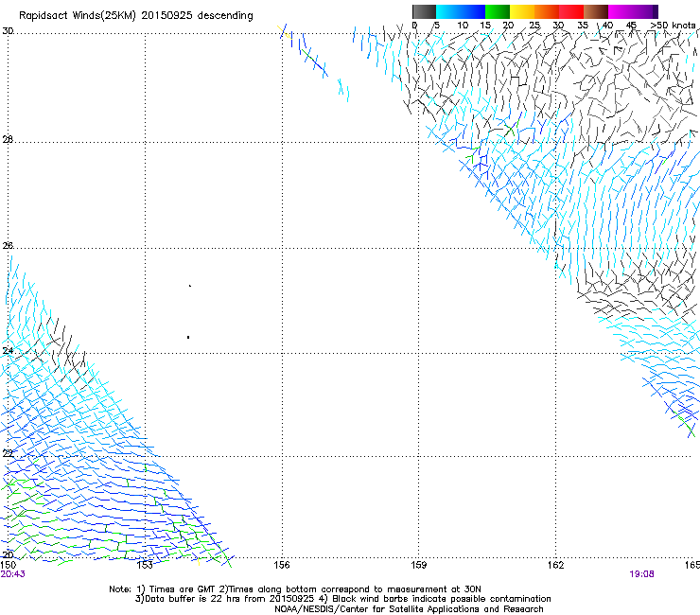Click the NOAA/NESDIS credit line
This screenshot has height=615, width=700.
point(409,609)
